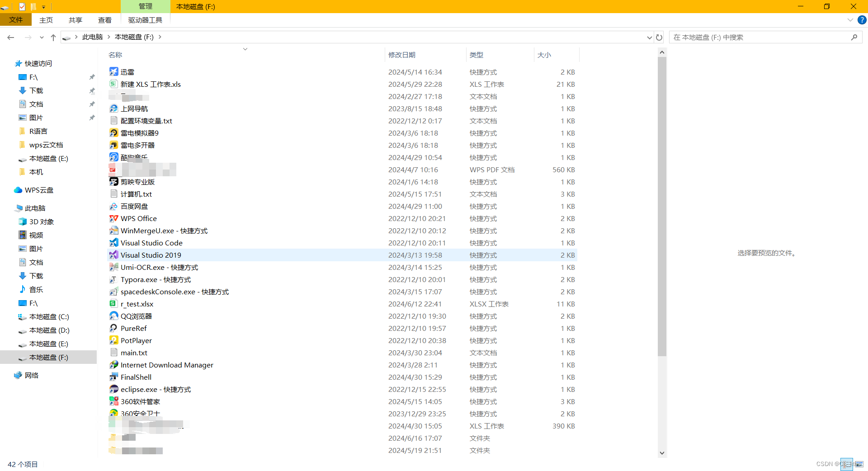The width and height of the screenshot is (868, 471).
Task: Select the Visual Studio Code icon
Action: 113,243
